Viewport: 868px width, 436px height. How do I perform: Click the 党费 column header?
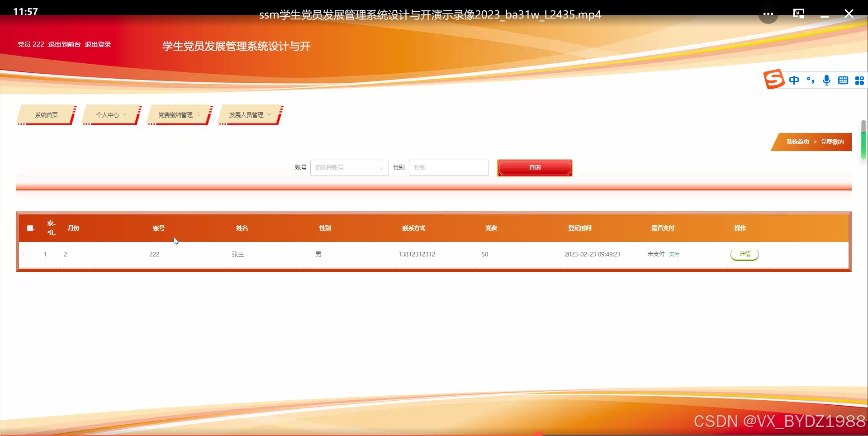point(491,228)
